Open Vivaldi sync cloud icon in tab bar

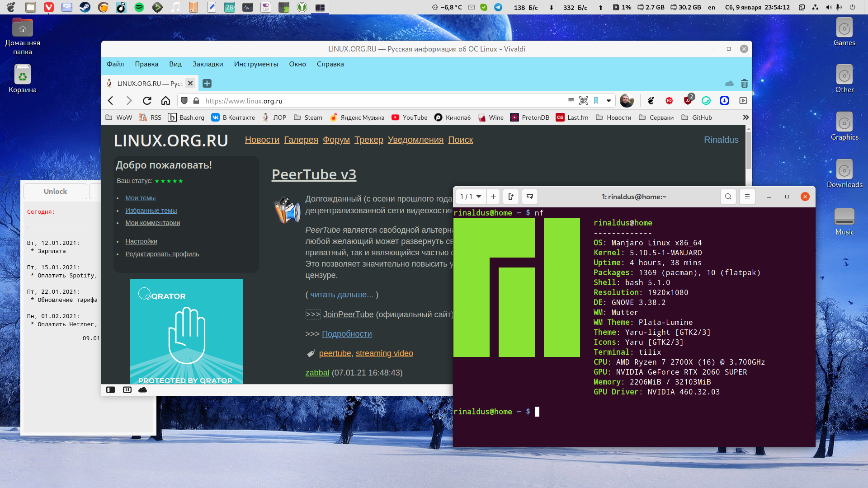729,84
